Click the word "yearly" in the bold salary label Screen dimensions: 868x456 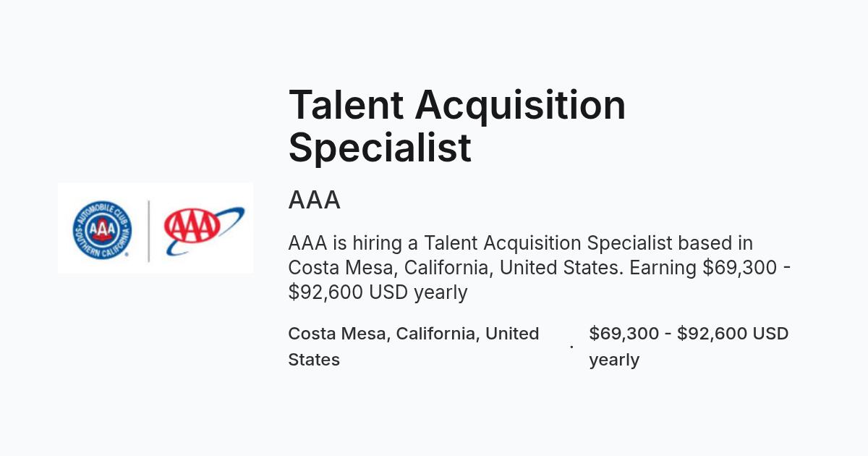click(614, 360)
